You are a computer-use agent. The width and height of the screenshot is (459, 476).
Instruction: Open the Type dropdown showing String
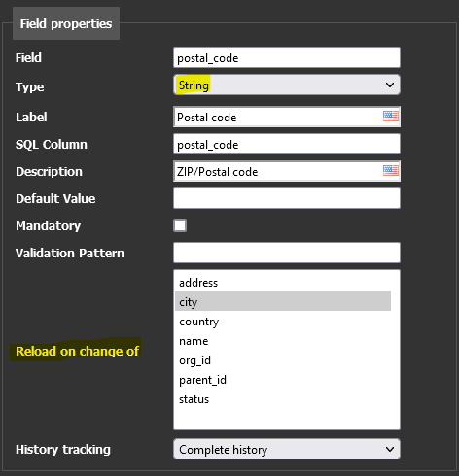287,85
